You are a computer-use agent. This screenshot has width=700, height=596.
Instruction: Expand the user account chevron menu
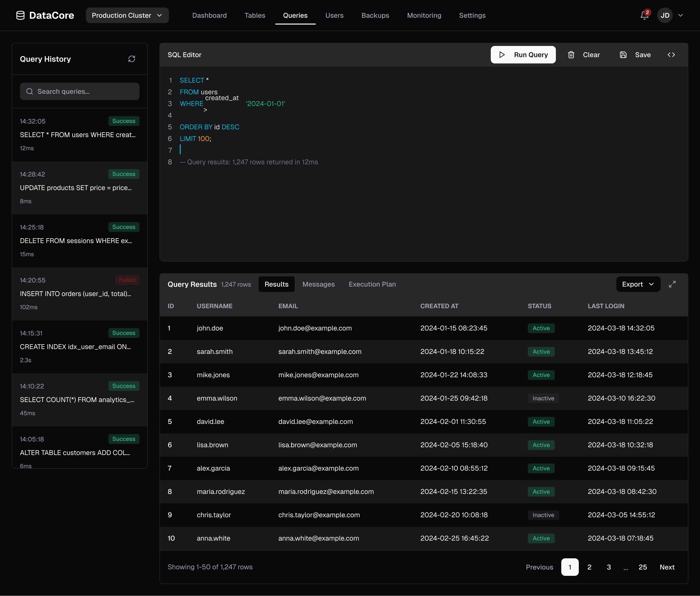(x=680, y=16)
